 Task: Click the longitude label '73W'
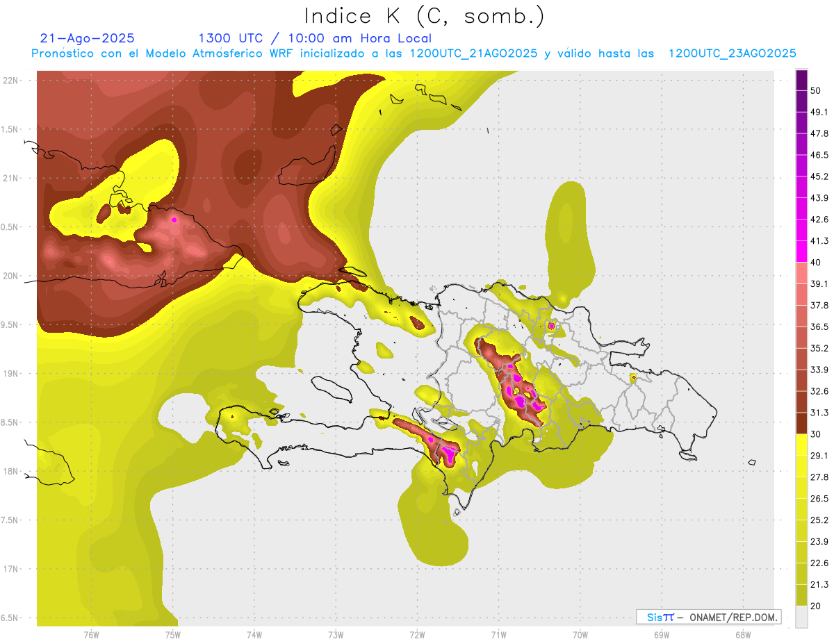coord(336,635)
